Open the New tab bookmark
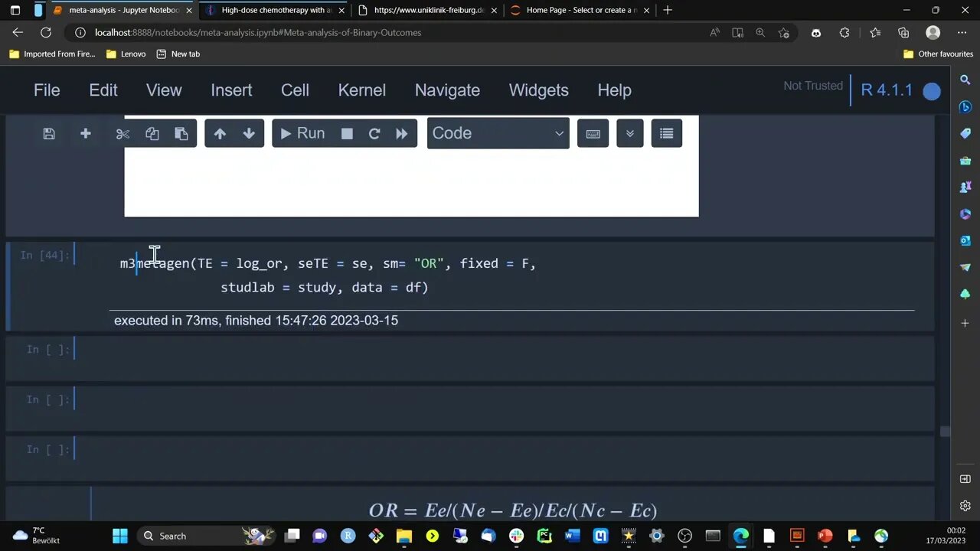The width and height of the screenshot is (980, 551). coord(178,54)
